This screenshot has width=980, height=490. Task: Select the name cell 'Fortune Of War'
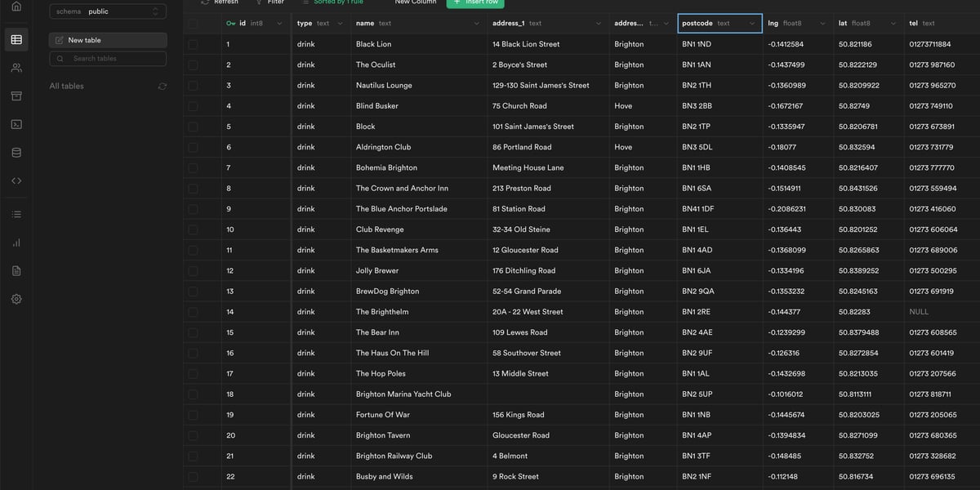[419, 415]
